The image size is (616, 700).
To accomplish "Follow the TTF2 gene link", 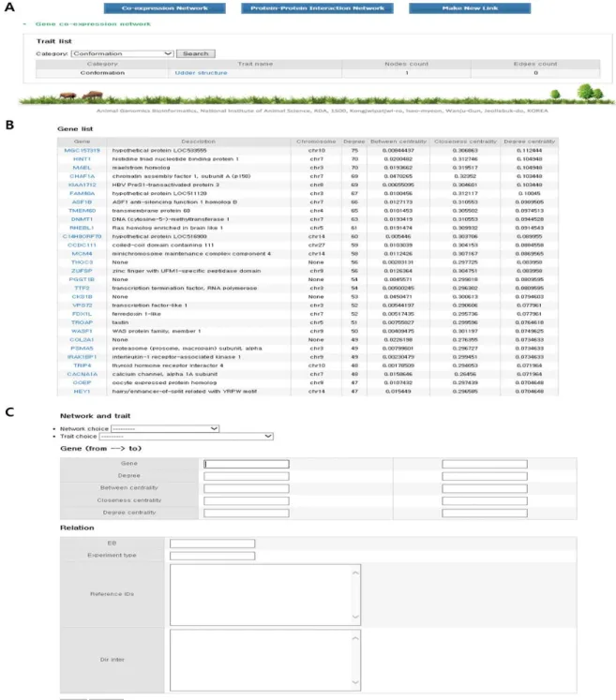I will point(82,288).
